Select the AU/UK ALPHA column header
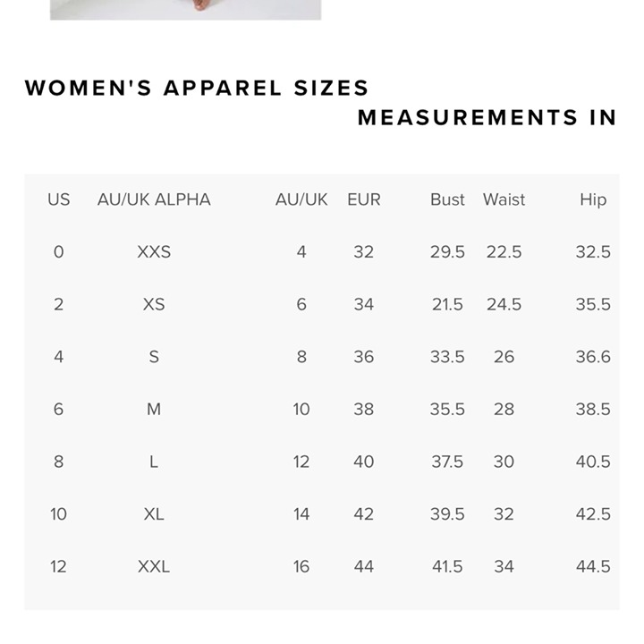 154,199
